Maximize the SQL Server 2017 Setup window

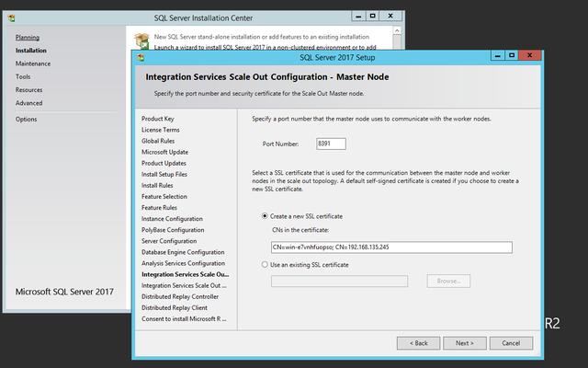(x=512, y=55)
